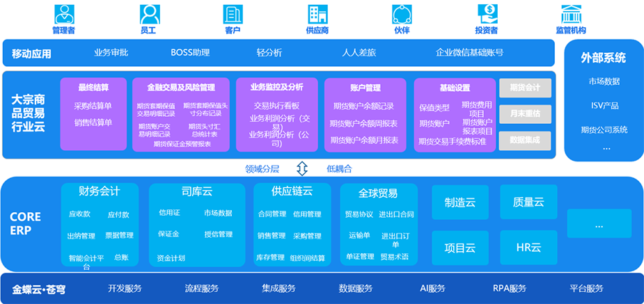Viewport: 644px width, 304px height.
Task: Select the 伙伴 partner icon
Action: pos(402,15)
